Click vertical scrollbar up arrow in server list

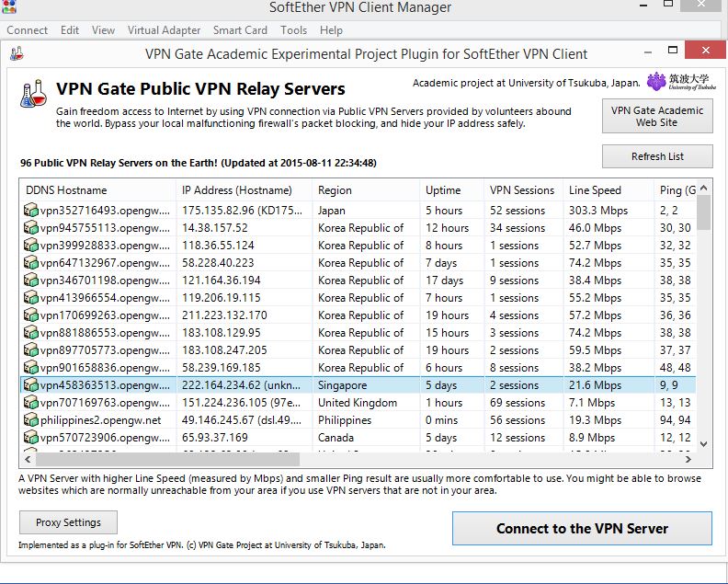pos(704,188)
